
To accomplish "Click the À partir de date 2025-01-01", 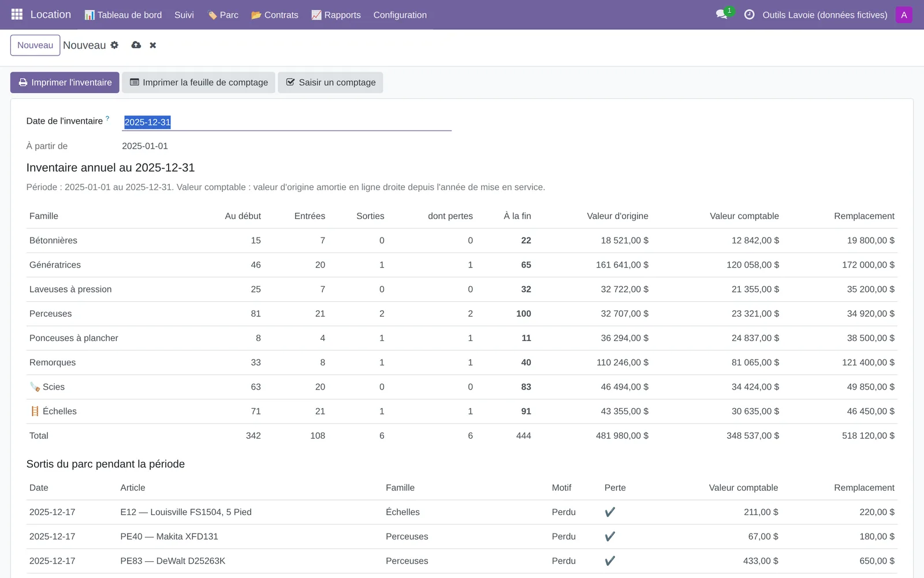I will click(x=145, y=146).
